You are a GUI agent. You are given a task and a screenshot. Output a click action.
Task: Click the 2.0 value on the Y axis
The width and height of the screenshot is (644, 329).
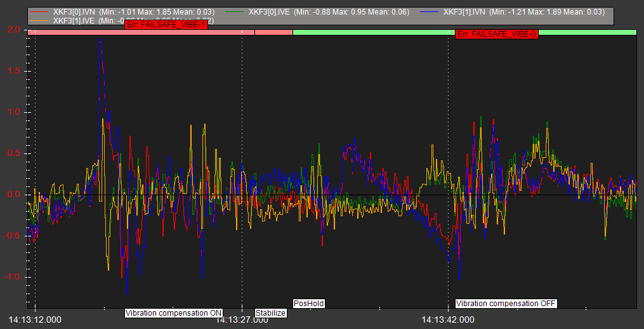point(14,30)
